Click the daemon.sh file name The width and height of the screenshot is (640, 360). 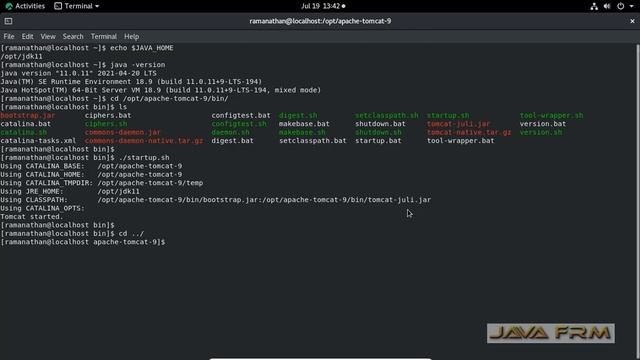230,132
